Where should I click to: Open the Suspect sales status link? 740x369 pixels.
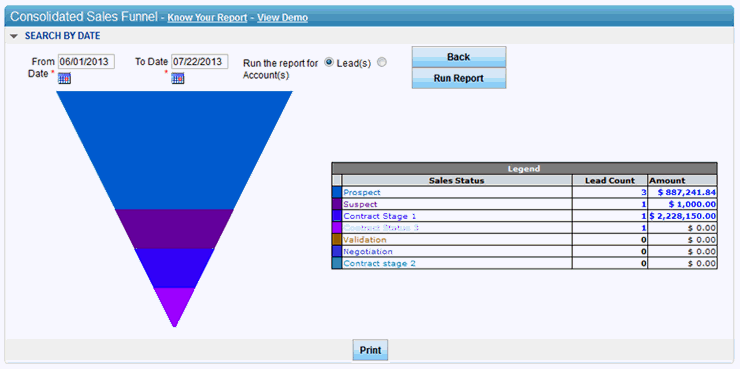tap(360, 204)
